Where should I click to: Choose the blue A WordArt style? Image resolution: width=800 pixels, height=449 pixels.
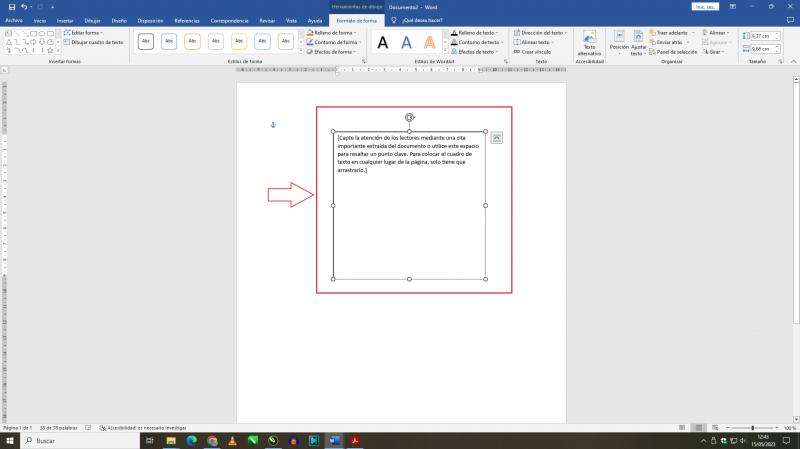[x=406, y=43]
